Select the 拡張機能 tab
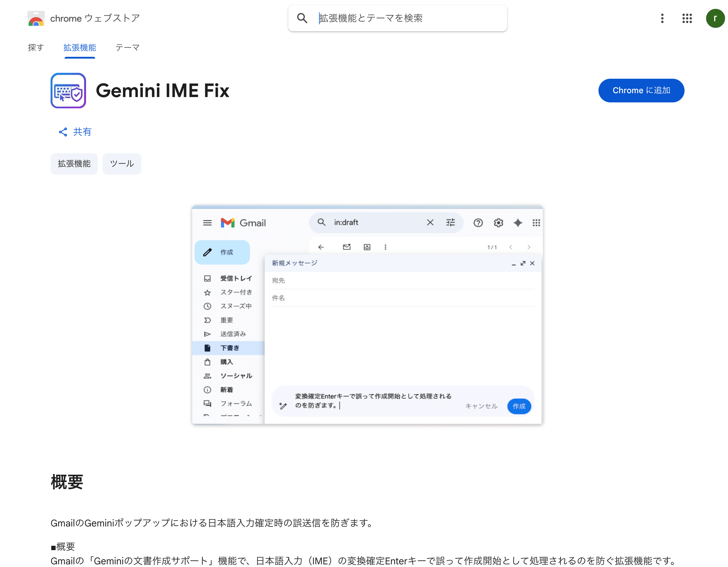 (x=80, y=48)
